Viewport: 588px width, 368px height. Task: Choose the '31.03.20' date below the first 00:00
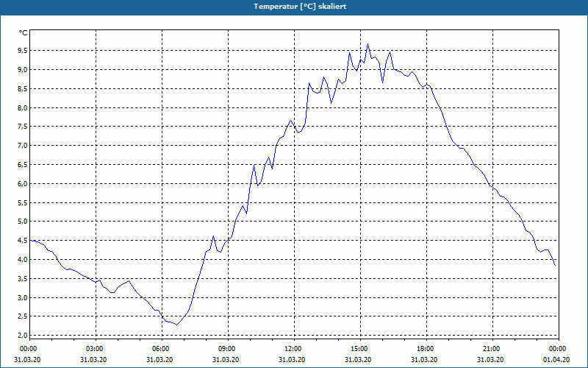pos(27,360)
